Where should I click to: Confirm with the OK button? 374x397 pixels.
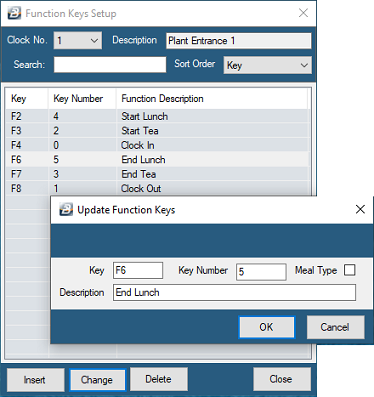coord(267,327)
